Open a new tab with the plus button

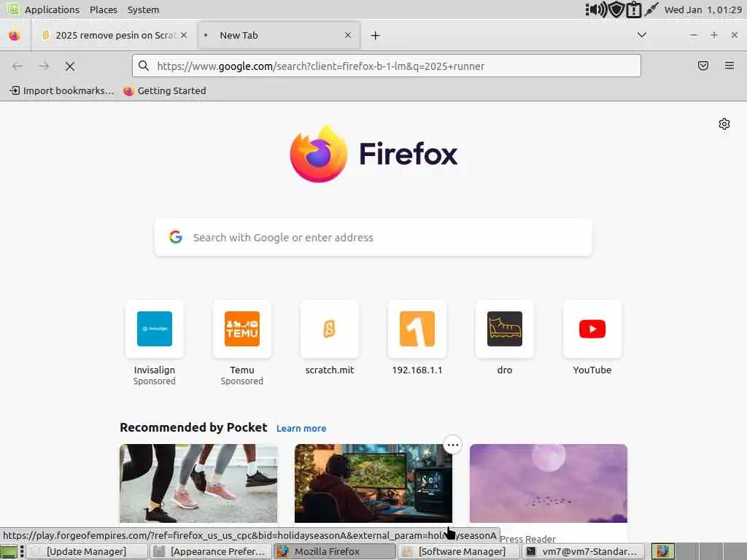[x=376, y=35]
